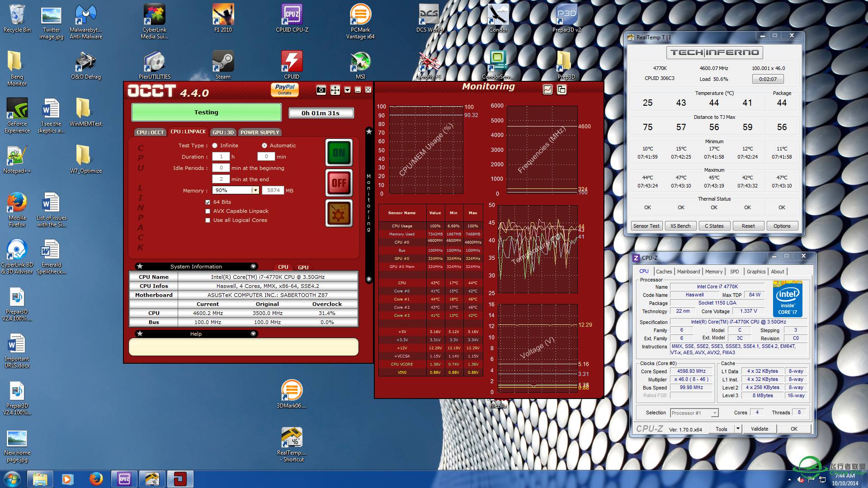Viewport: 868px width, 488px height.
Task: Toggle graph view icon in Monitoring header
Action: coord(547,89)
